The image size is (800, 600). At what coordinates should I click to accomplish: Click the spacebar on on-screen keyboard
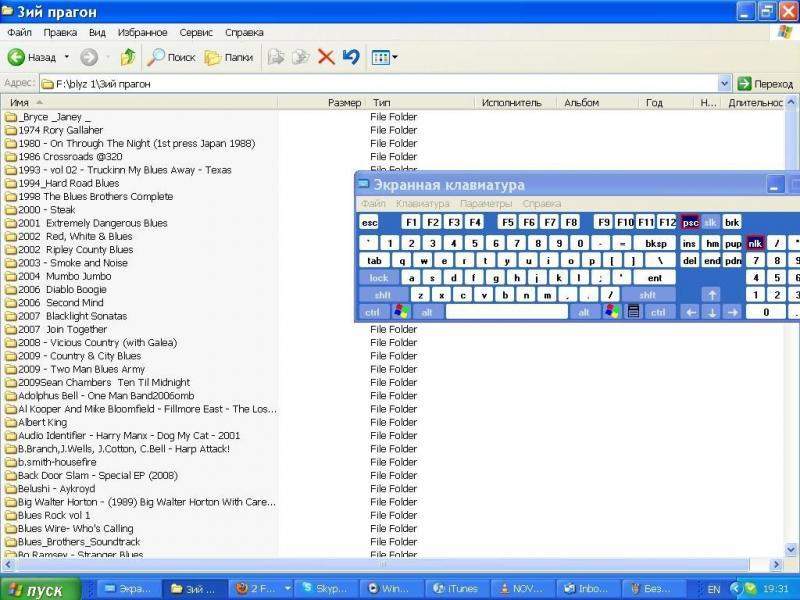tap(507, 312)
